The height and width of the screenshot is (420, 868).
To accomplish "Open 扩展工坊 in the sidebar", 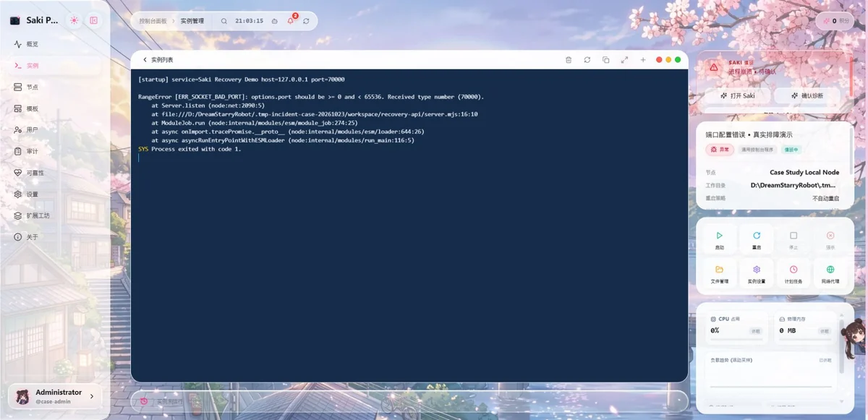I will (55, 215).
